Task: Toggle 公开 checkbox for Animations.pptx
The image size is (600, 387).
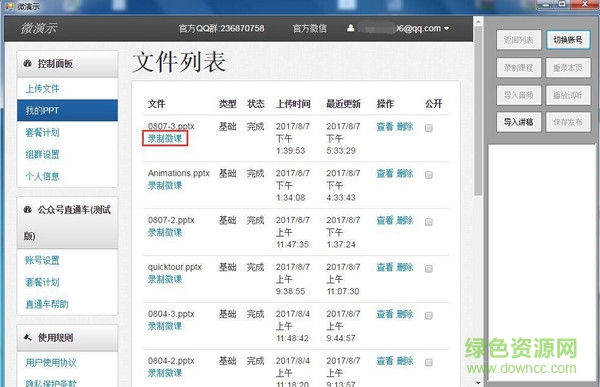Action: 429,175
